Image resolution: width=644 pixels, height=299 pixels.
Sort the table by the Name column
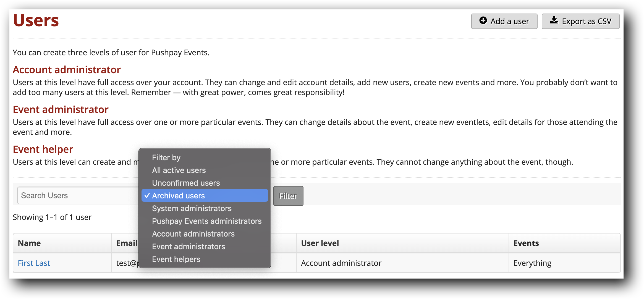click(29, 243)
